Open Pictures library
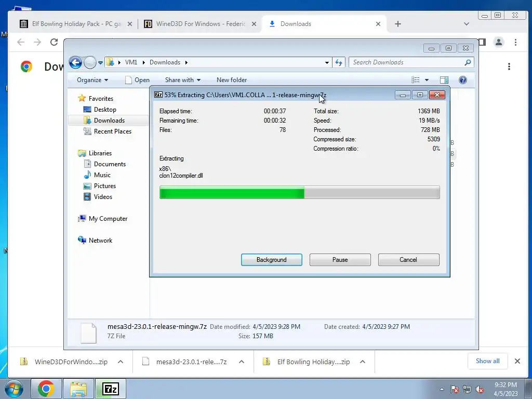This screenshot has width=532, height=399. [105, 186]
